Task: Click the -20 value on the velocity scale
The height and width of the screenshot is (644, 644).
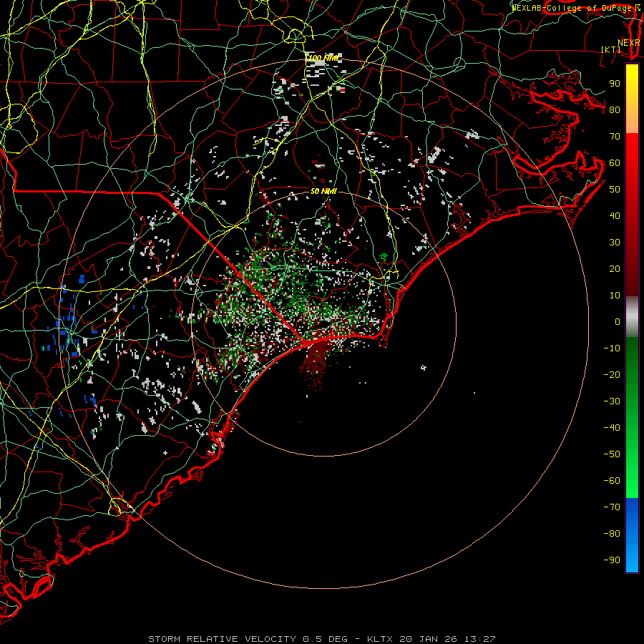Action: click(x=612, y=374)
